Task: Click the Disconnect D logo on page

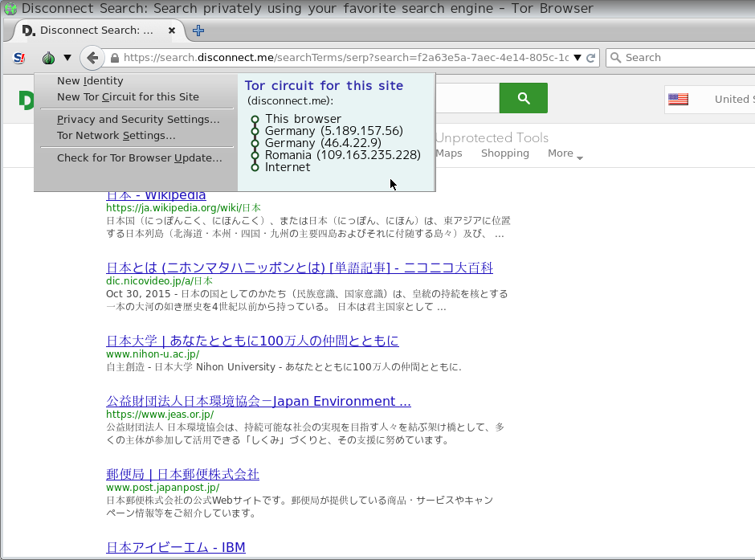Action: tap(26, 100)
